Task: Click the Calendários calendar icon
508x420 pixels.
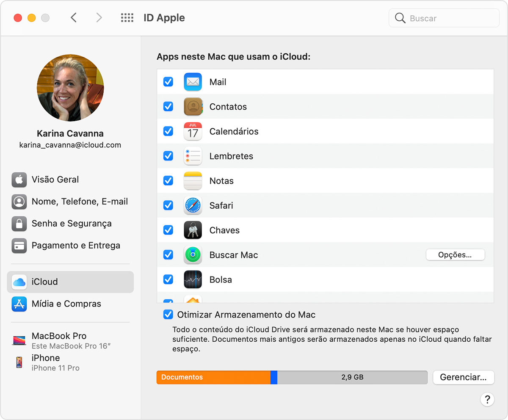Action: [x=193, y=131]
